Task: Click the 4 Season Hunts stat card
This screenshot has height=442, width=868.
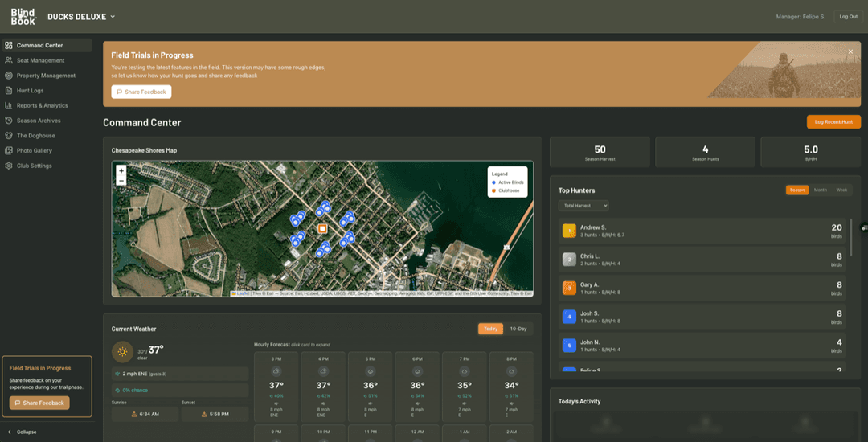Action: 706,152
